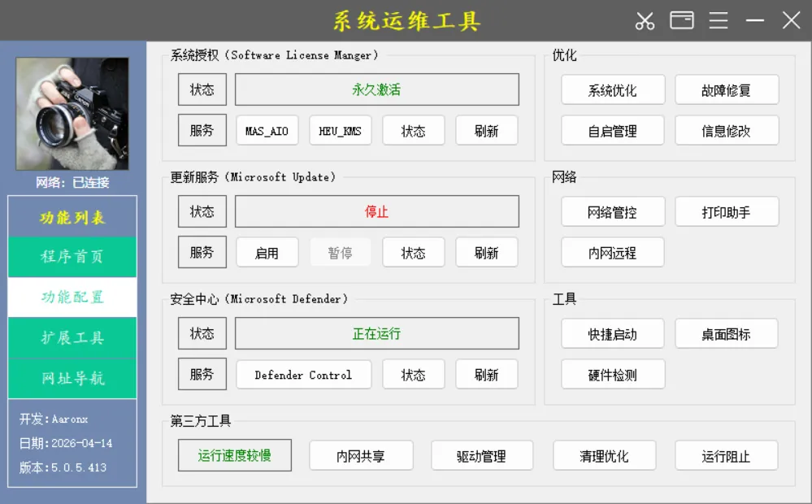Click the MAS_AIO activation service button
The width and height of the screenshot is (812, 504).
267,130
